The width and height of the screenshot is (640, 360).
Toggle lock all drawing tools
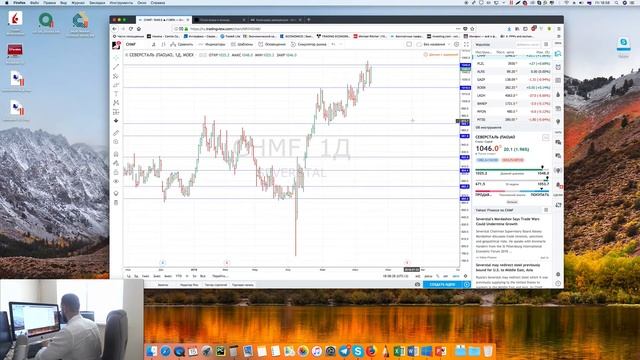[x=116, y=172]
